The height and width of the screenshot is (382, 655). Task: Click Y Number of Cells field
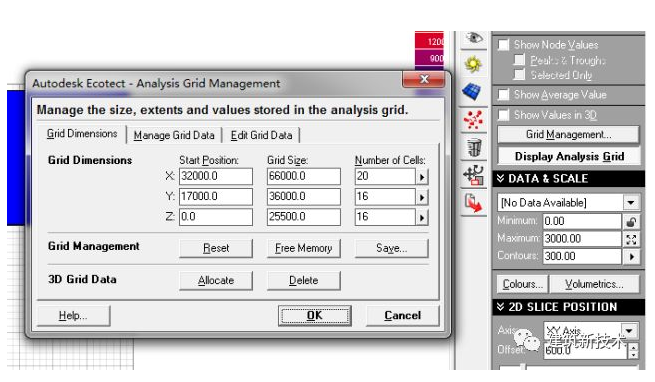(x=385, y=196)
